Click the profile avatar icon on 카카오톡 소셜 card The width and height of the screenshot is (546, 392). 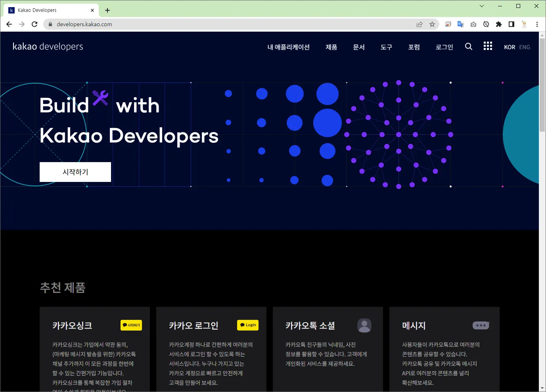click(x=364, y=325)
